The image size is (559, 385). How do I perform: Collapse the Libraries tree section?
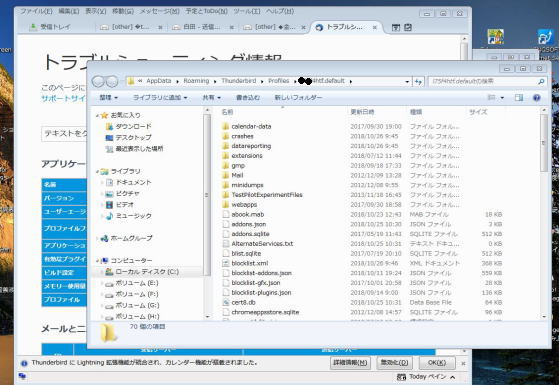coord(98,171)
